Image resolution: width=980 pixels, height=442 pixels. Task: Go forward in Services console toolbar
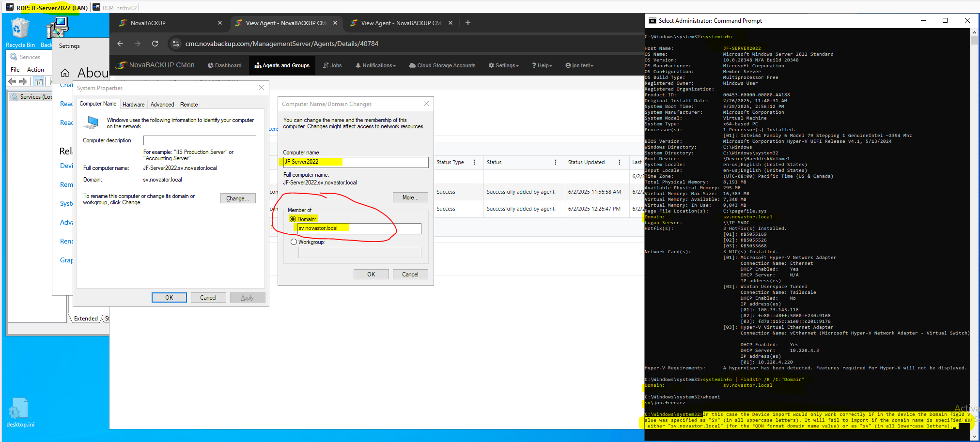(23, 81)
